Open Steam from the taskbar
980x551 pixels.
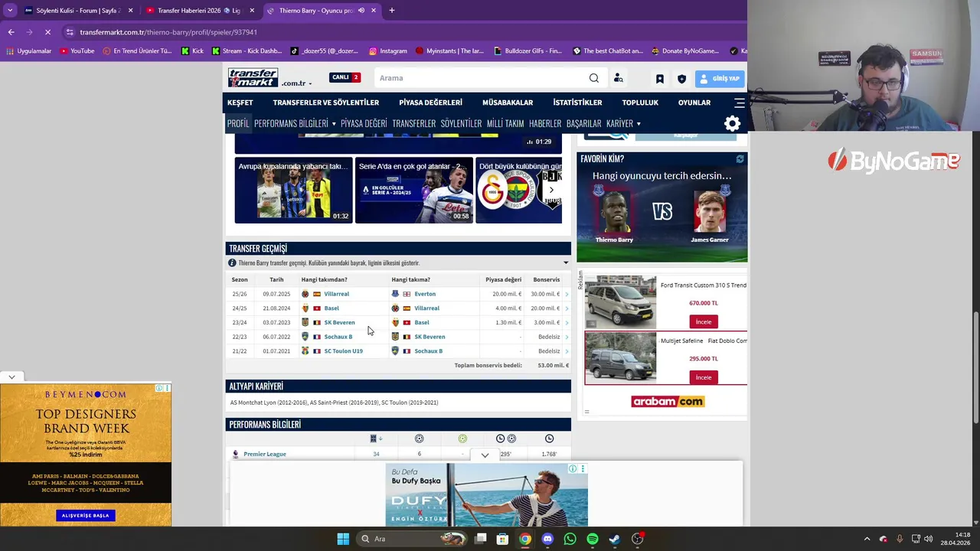click(x=615, y=539)
